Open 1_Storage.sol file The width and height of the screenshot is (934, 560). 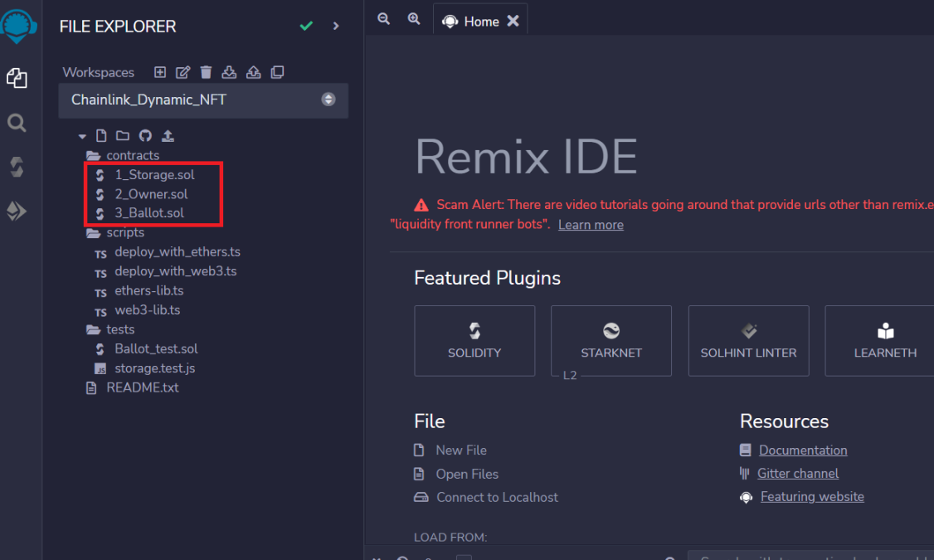tap(154, 174)
